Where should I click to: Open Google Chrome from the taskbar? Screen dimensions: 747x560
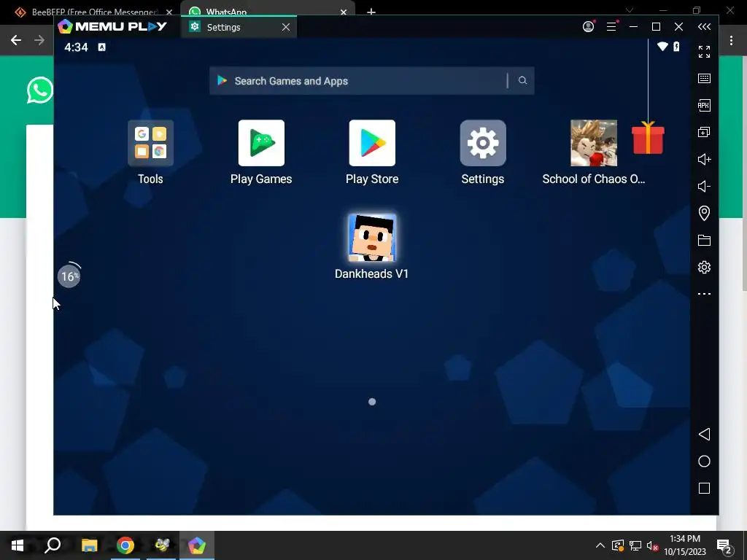(x=125, y=545)
